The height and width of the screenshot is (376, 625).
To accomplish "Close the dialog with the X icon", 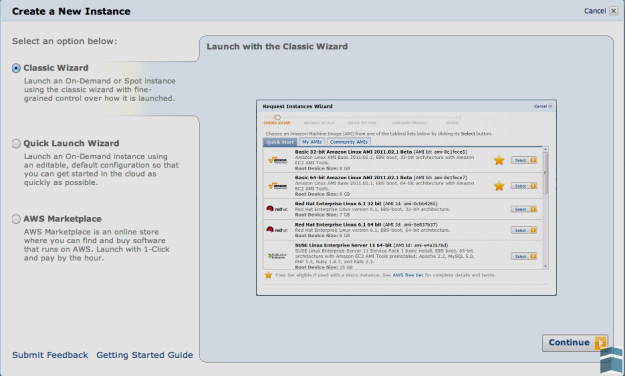I will coord(613,11).
